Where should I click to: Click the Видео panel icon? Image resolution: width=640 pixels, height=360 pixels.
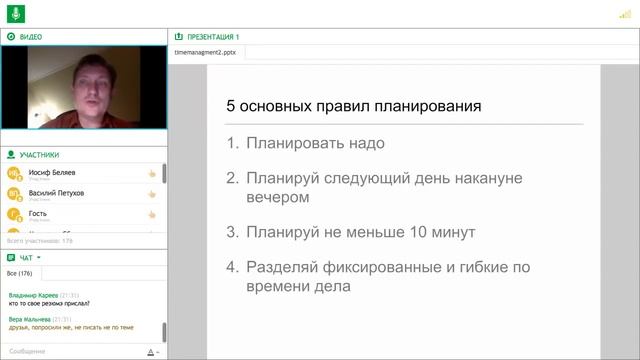point(11,37)
